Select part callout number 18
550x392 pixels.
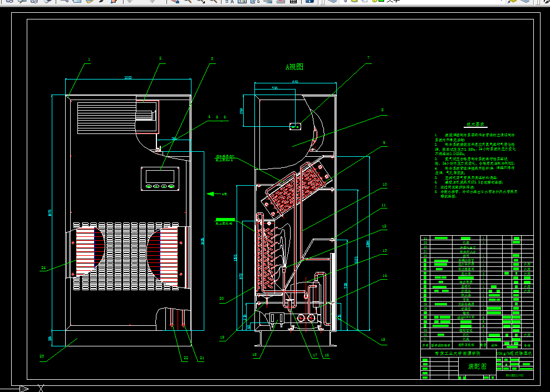(x=254, y=355)
